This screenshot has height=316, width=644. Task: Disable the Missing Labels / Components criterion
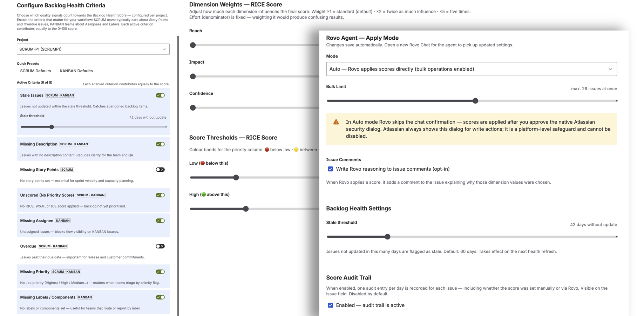[160, 297]
